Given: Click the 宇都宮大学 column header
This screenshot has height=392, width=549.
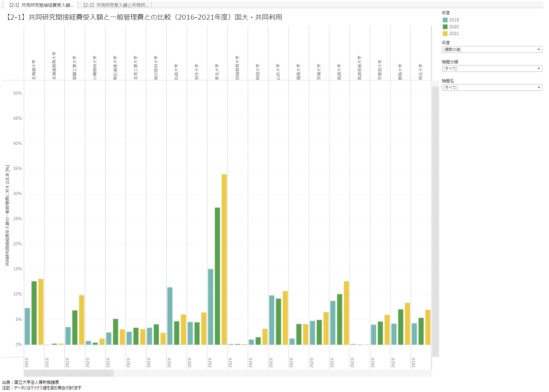Looking at the screenshot, I should click(380, 70).
